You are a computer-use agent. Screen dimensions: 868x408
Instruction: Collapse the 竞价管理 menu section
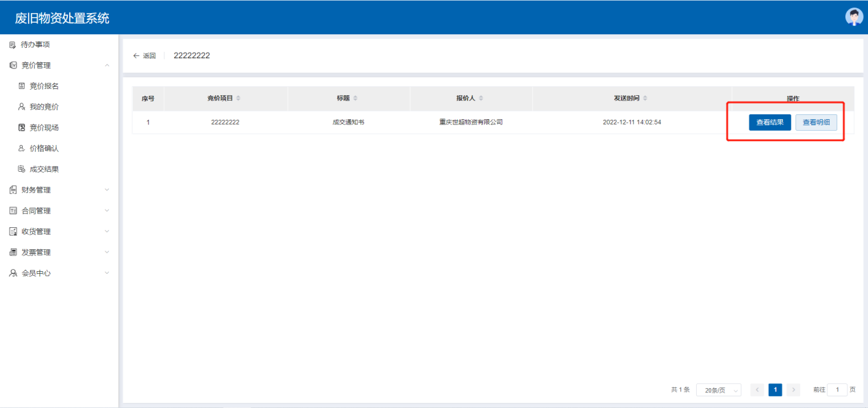[106, 66]
